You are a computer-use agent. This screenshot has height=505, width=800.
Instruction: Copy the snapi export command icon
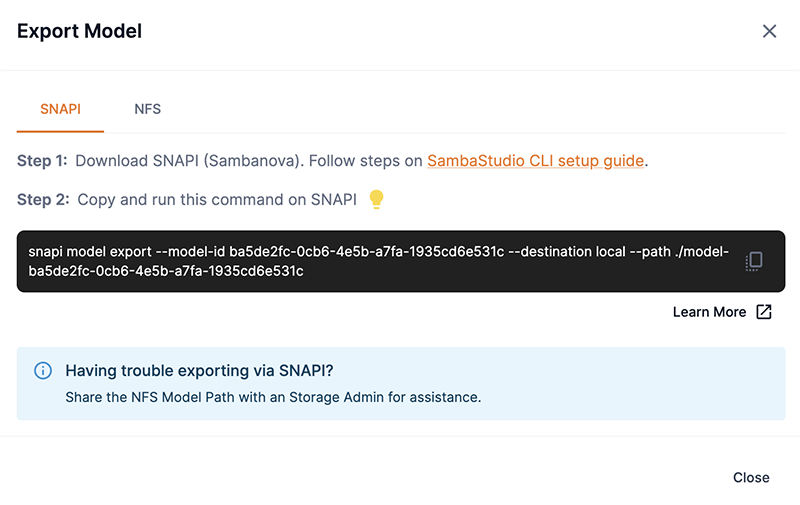(755, 261)
